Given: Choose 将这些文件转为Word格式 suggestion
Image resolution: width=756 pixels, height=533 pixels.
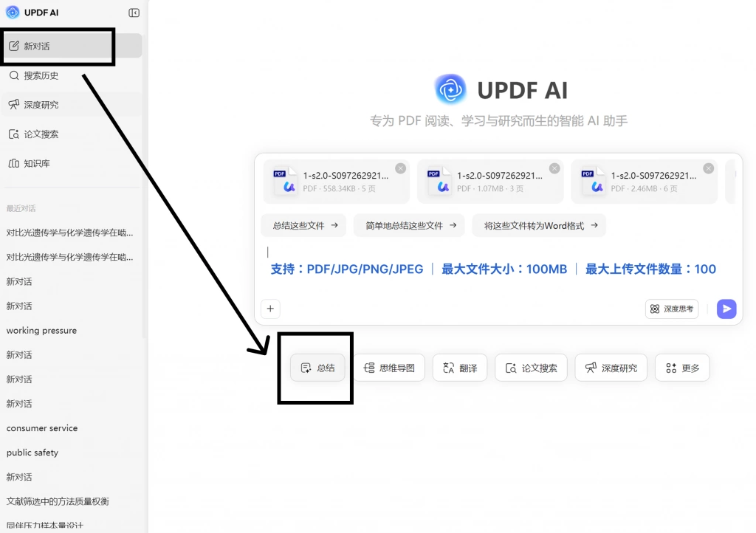Looking at the screenshot, I should pyautogui.click(x=539, y=226).
